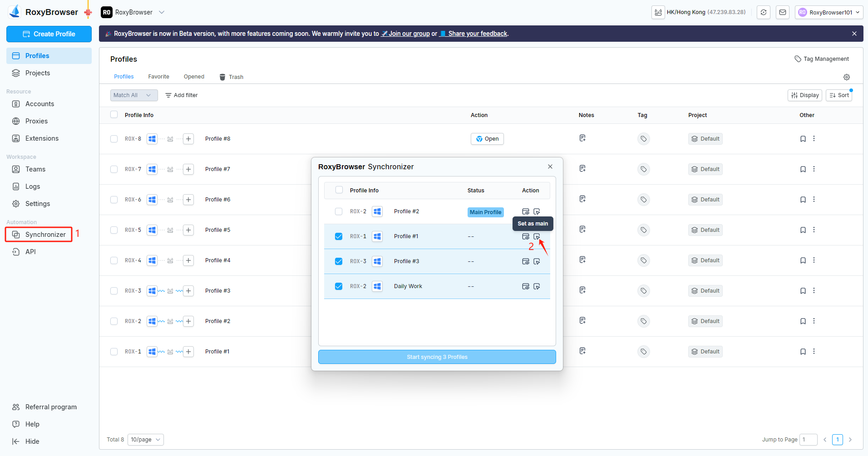
Task: Open the Trash tab
Action: point(232,77)
